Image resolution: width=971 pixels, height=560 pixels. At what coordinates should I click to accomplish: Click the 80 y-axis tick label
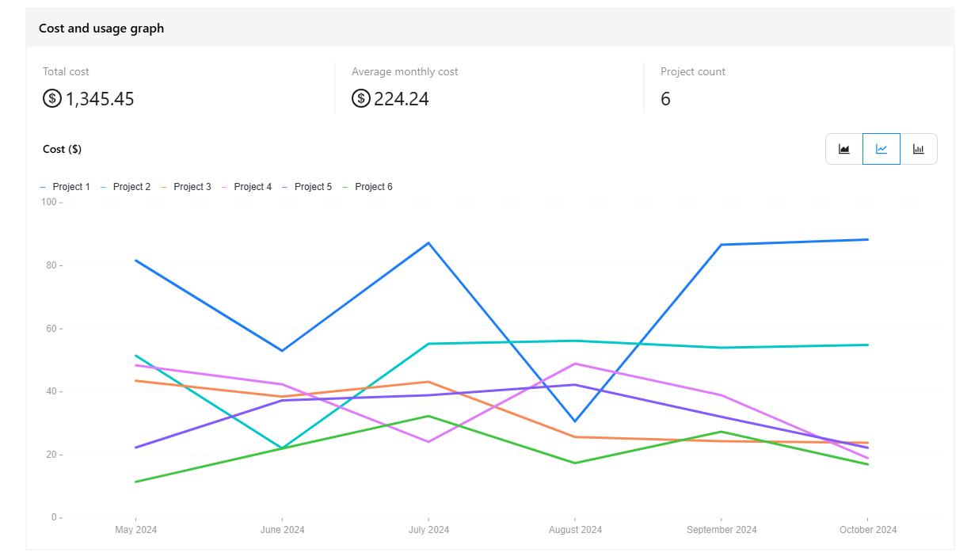(x=51, y=265)
